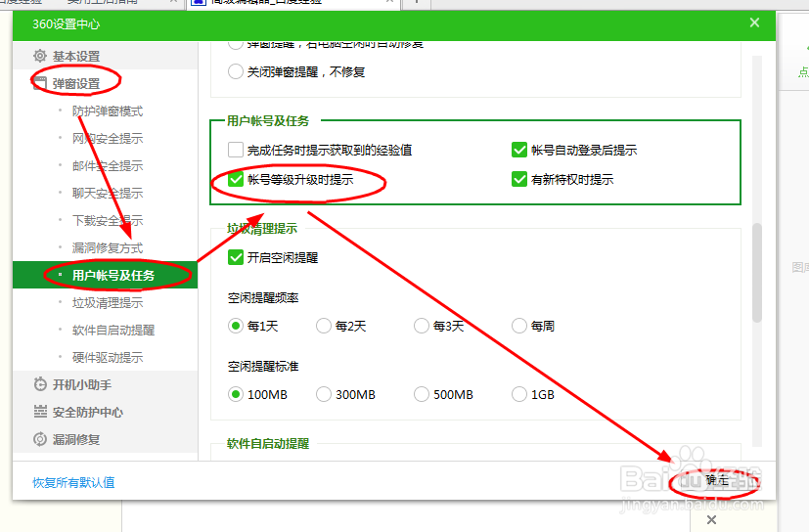The height and width of the screenshot is (532, 809).
Task: Click the 确定 button
Action: (716, 480)
